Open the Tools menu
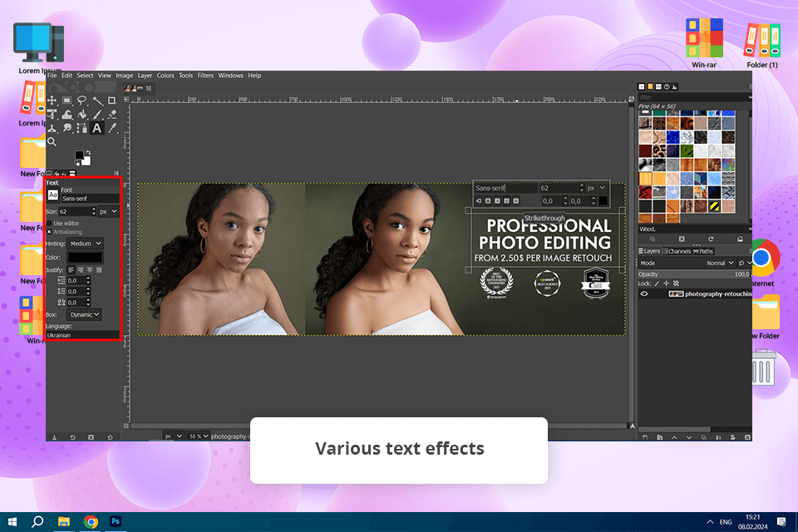 pyautogui.click(x=185, y=76)
